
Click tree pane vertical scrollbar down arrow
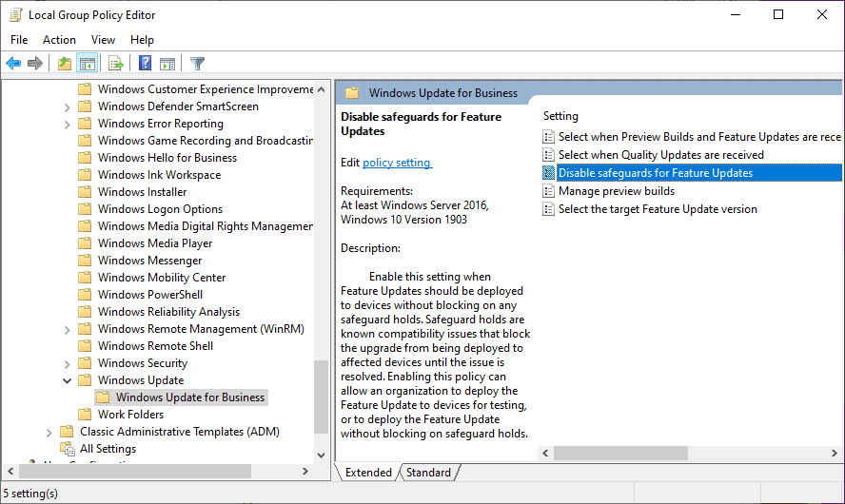[322, 455]
